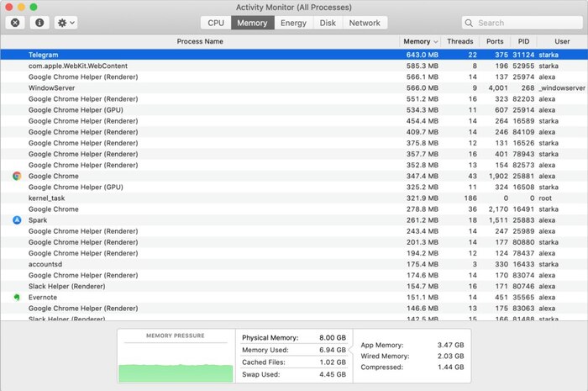
Task: Switch to the CPU tab
Action: 216,23
